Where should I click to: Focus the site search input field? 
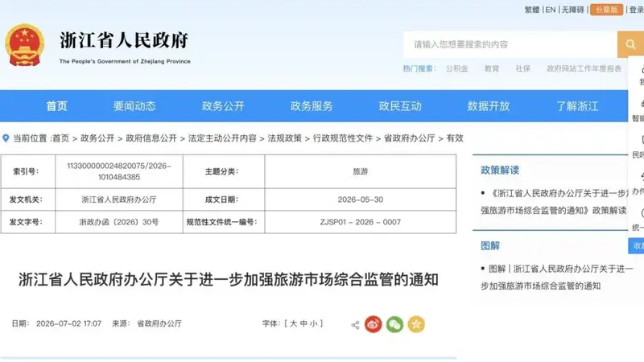coord(510,44)
